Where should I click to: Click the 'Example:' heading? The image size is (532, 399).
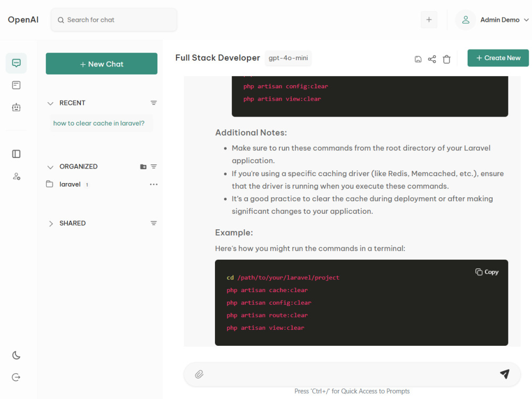pyautogui.click(x=234, y=233)
